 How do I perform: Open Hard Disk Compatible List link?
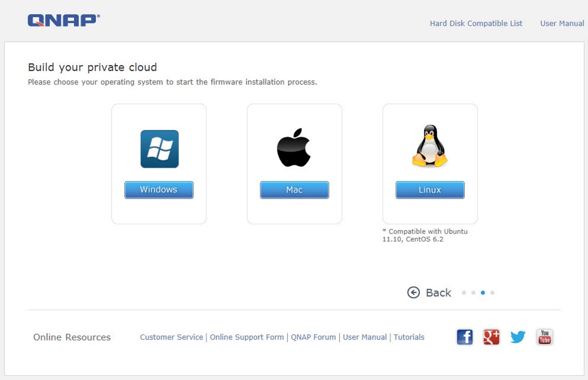pyautogui.click(x=476, y=23)
